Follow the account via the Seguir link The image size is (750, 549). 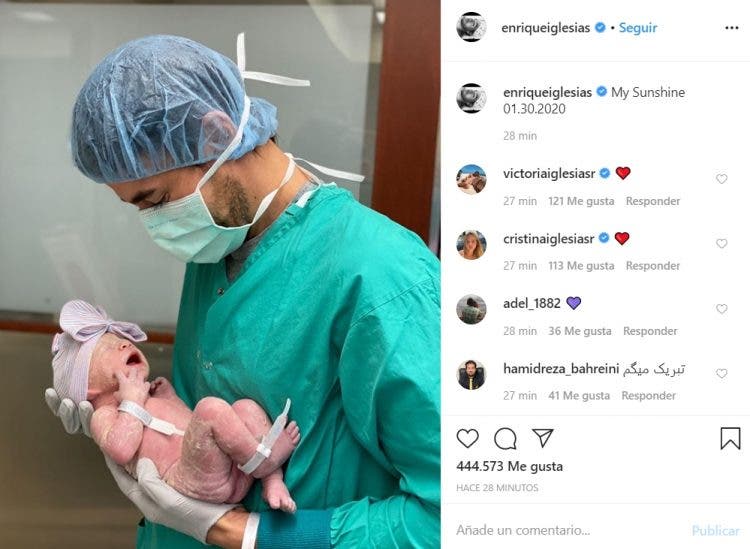(638, 28)
